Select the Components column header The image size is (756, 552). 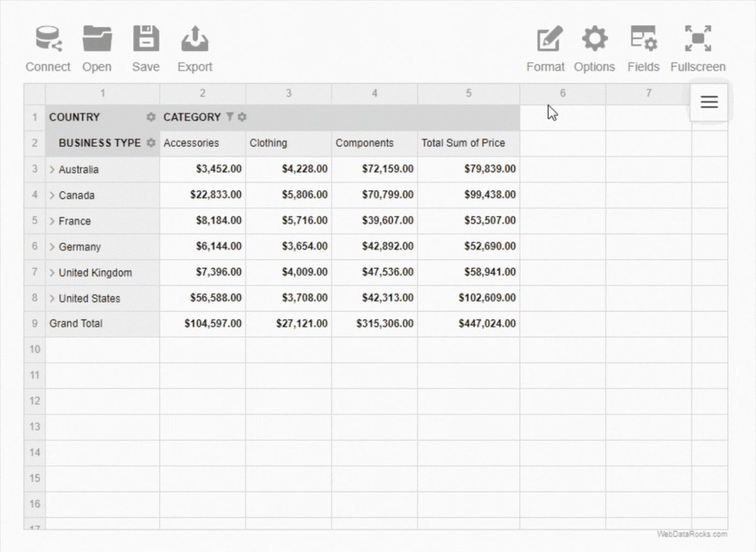[375, 144]
